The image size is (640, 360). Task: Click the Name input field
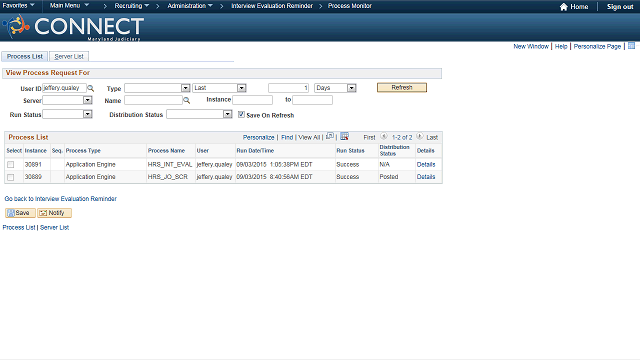[153, 100]
